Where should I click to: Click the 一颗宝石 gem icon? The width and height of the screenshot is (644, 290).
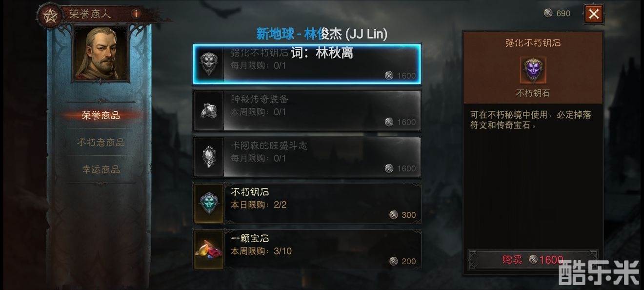209,250
